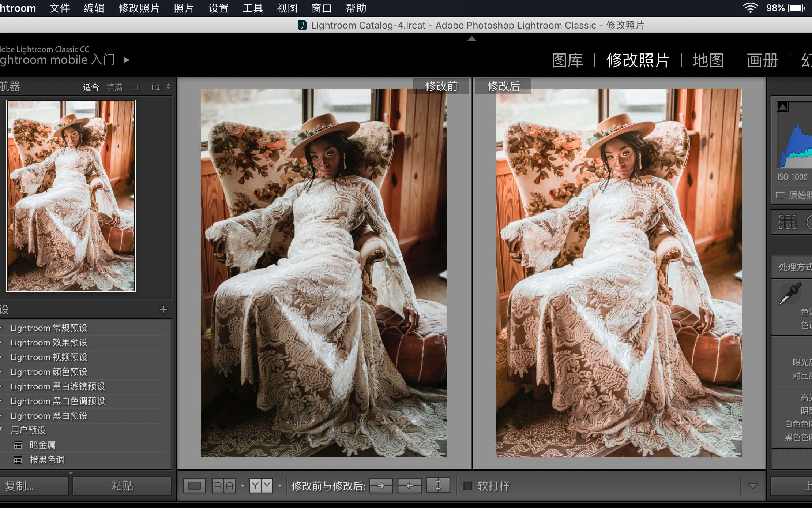
Task: Set navigator zoom to 1:1
Action: click(135, 87)
